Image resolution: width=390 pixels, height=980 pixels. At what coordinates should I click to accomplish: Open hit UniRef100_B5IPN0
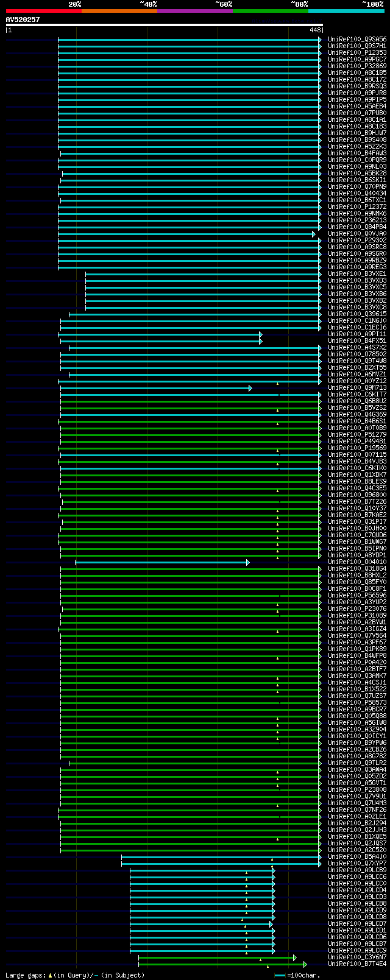[357, 548]
